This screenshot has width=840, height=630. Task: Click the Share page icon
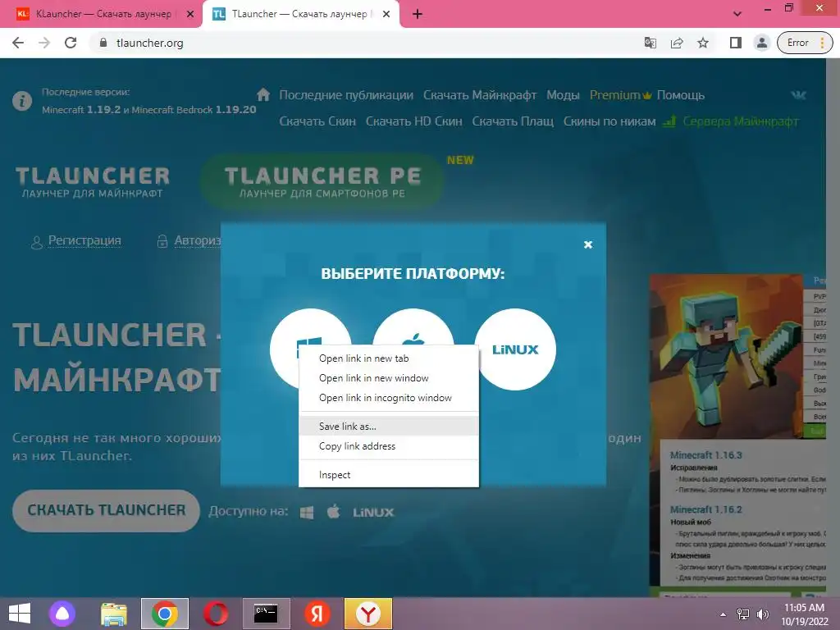point(677,43)
